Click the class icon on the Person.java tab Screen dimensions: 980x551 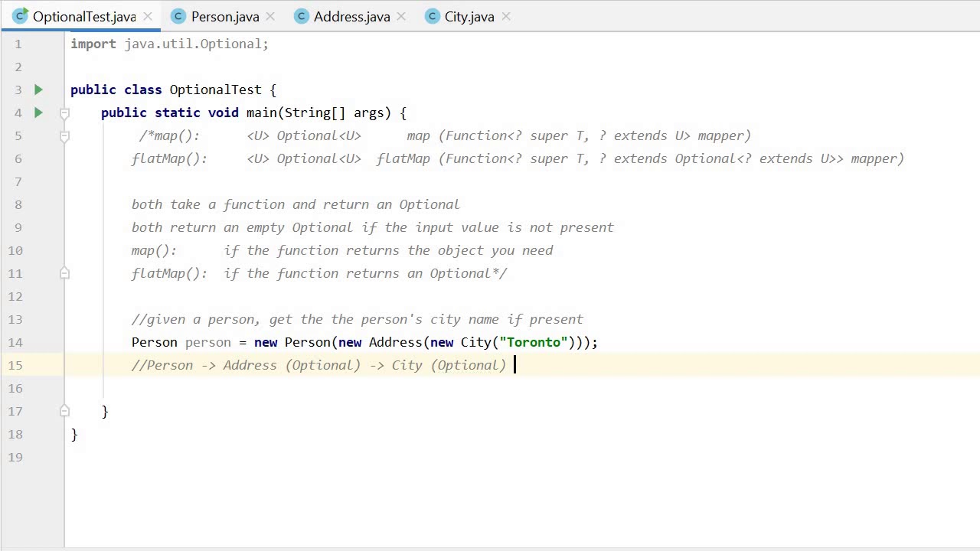[178, 16]
